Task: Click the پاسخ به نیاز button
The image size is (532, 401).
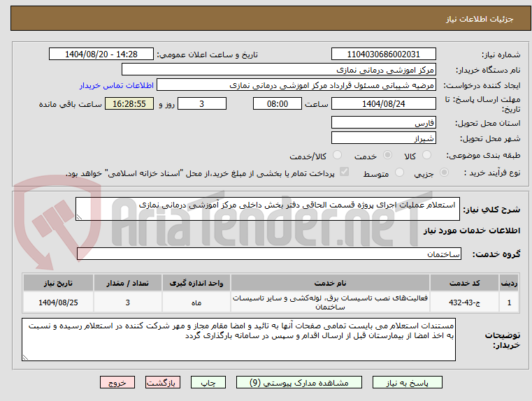Action: [x=407, y=382]
